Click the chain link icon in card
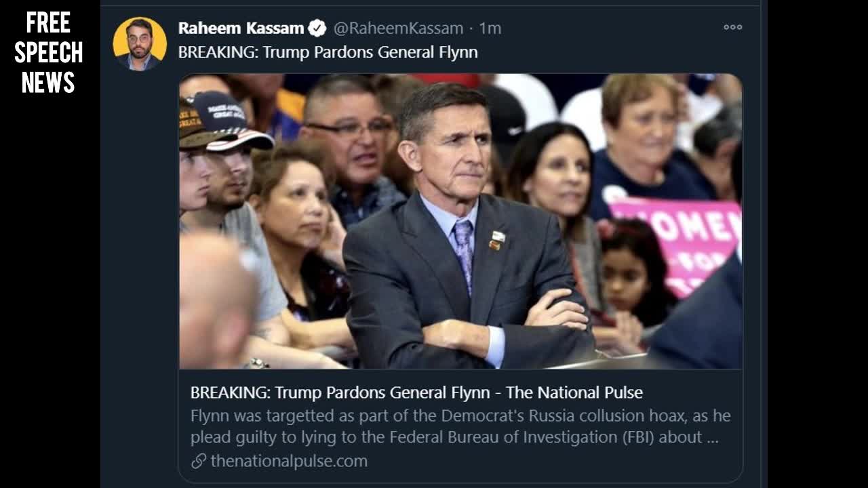Screen dimensions: 868x488 click(x=198, y=462)
